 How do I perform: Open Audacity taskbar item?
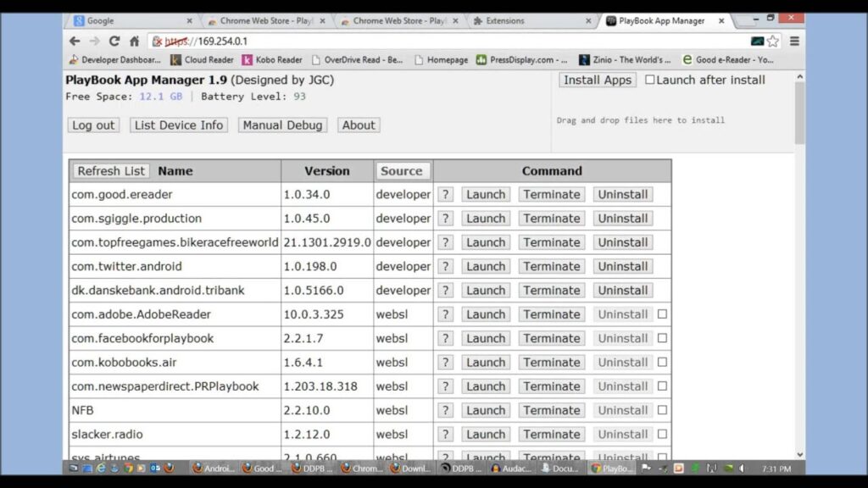coord(509,468)
